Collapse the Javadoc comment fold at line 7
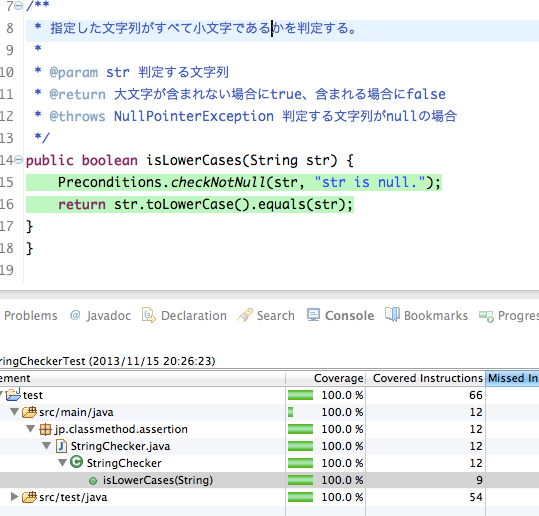Screen dimensions: 539x516 19,6
